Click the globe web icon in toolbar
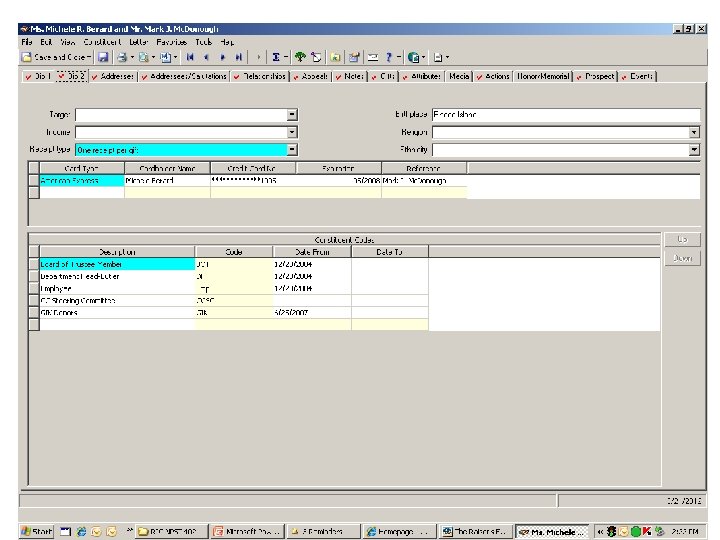 (414, 57)
